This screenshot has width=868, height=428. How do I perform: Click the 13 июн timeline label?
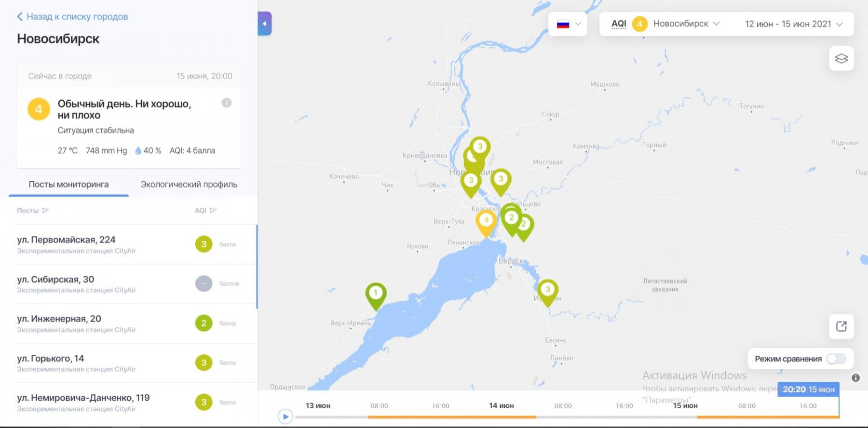318,406
